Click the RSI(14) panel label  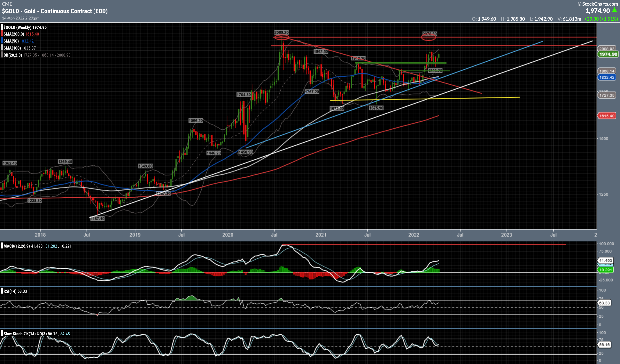[x=10, y=291]
